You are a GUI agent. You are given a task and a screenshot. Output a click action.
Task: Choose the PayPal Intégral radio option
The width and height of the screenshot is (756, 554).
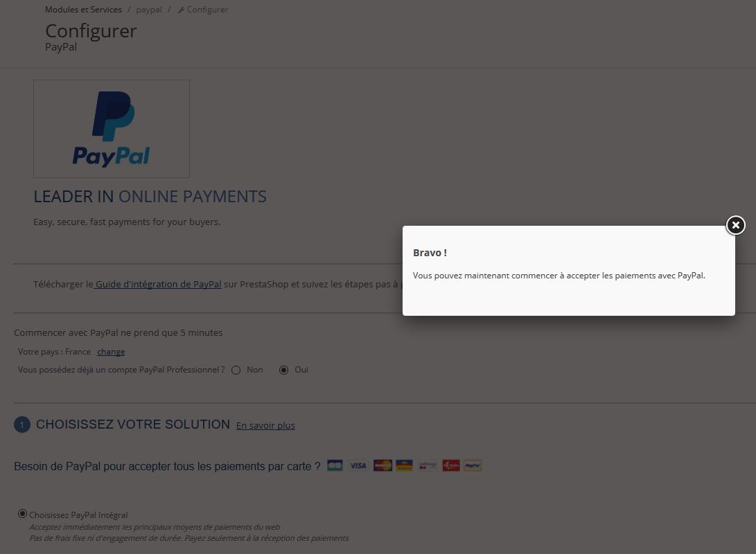point(22,514)
